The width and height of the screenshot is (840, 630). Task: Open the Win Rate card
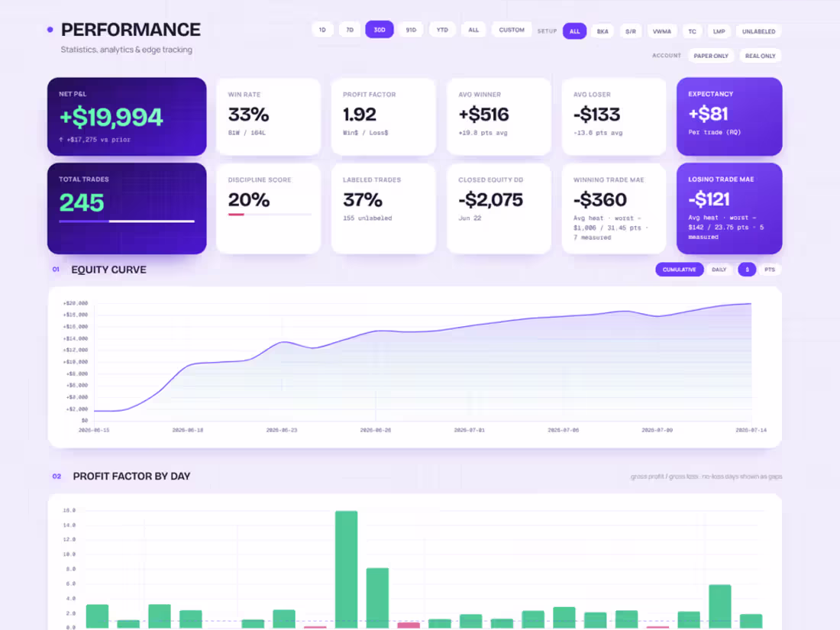(268, 117)
